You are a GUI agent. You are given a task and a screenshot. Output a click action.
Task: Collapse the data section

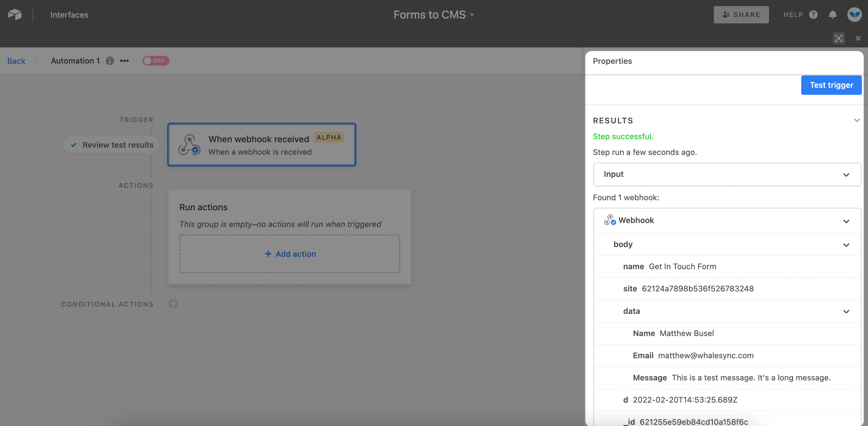[846, 311]
